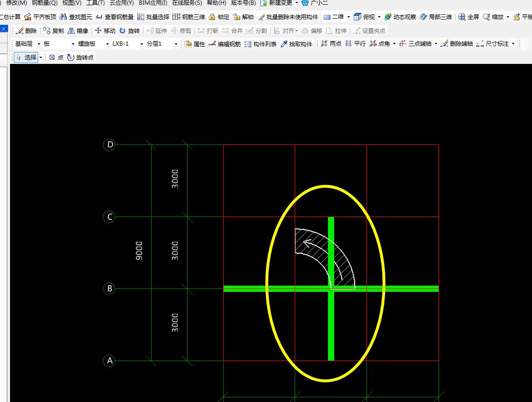Expand the 俯视 dropdown arrow
Viewport: 532px width, 402px height.
379,17
